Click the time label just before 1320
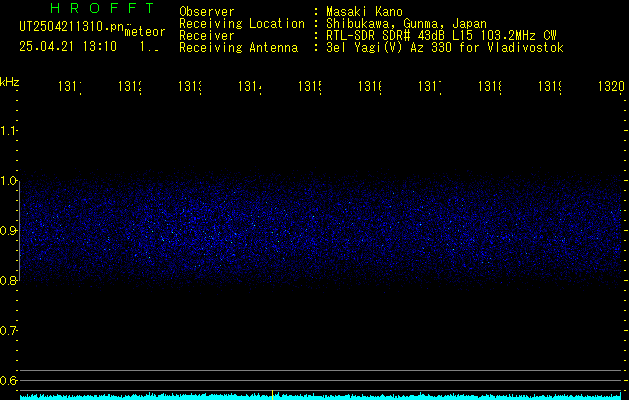The image size is (629, 400). click(x=550, y=86)
